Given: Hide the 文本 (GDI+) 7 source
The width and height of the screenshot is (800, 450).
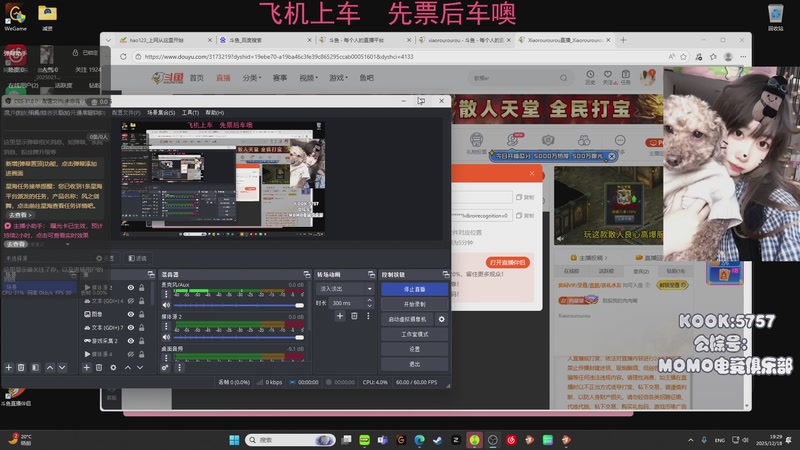Looking at the screenshot, I should (131, 328).
